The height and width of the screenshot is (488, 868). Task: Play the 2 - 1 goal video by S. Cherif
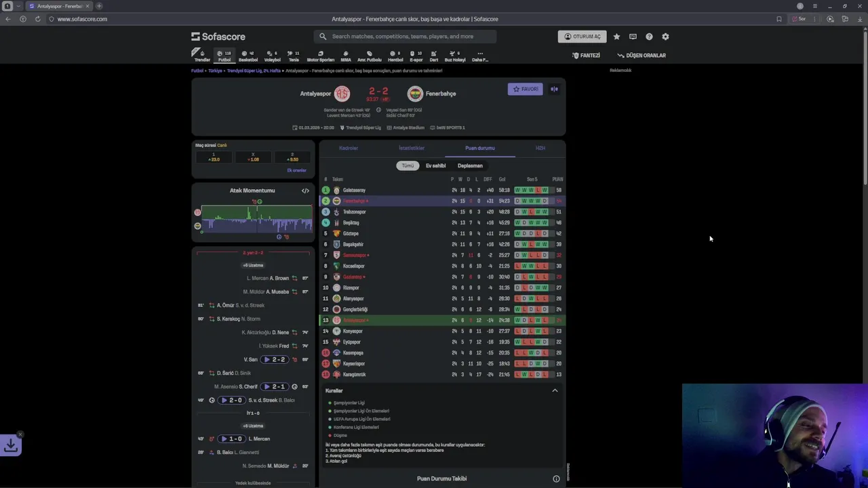coord(275,386)
